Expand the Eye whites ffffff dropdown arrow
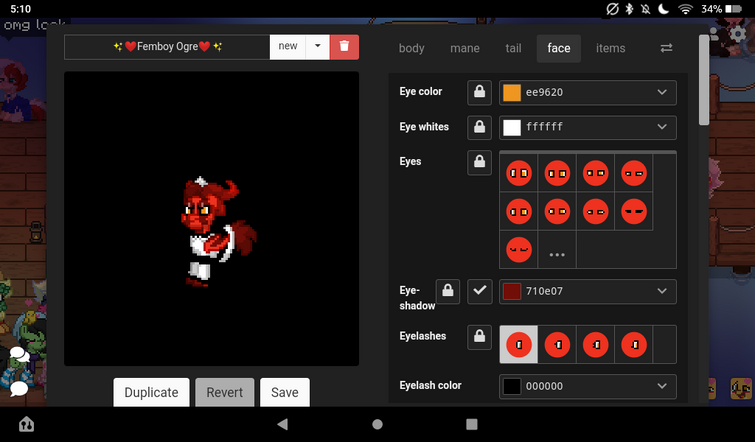Viewport: 755px width, 442px height. pyautogui.click(x=662, y=127)
